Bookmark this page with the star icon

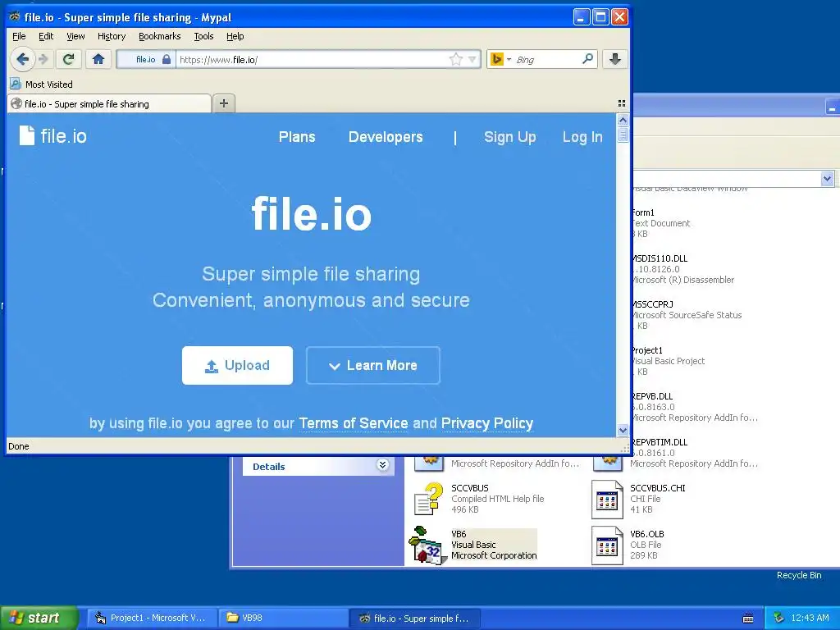pos(456,59)
